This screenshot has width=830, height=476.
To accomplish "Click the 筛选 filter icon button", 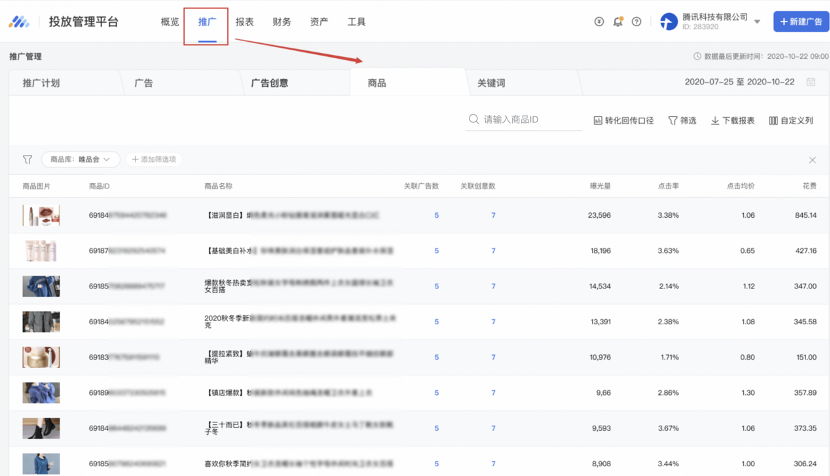I will click(682, 120).
